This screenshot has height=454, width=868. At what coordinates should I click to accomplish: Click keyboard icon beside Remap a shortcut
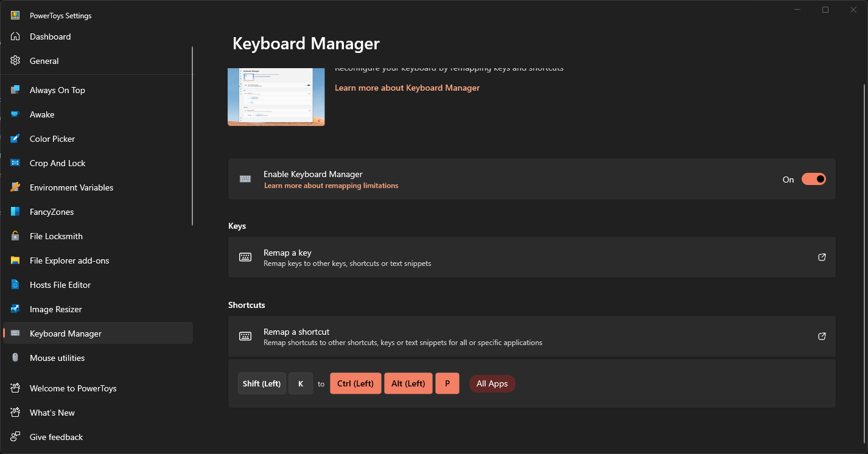pyautogui.click(x=245, y=337)
